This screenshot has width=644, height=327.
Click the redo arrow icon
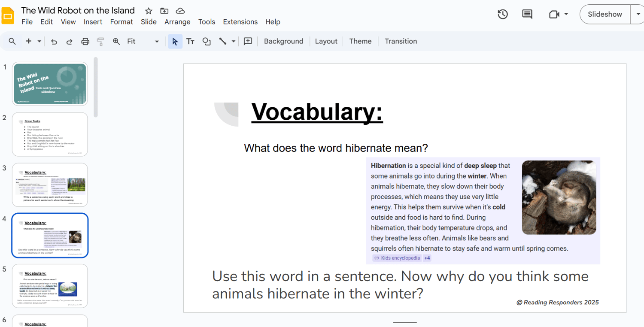(69, 41)
